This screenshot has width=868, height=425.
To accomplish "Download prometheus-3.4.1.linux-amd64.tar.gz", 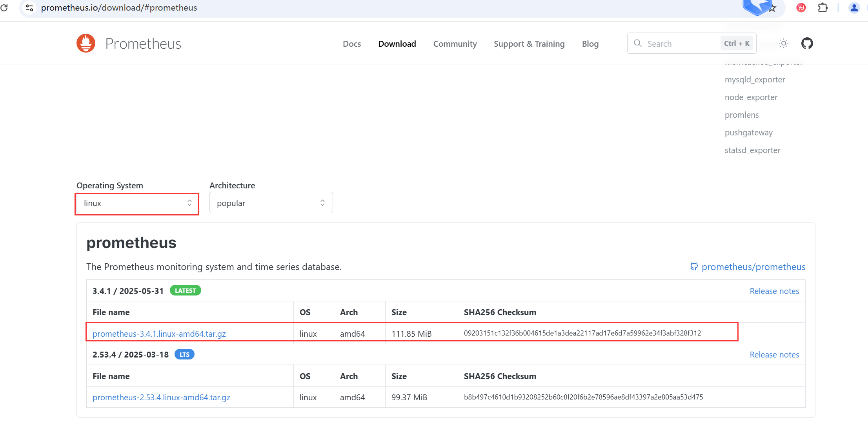I will [159, 334].
